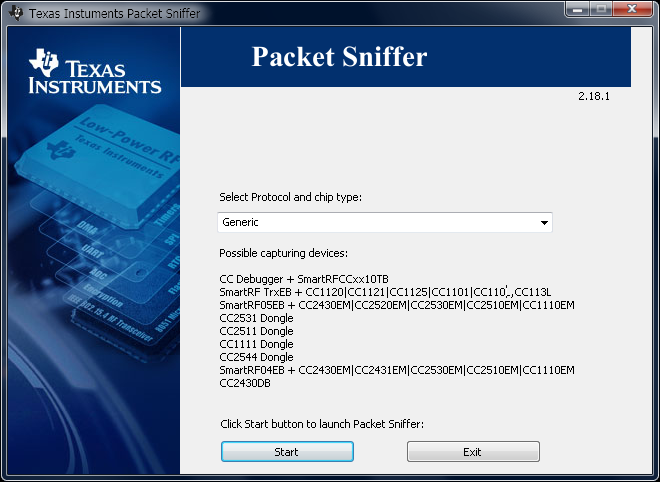Click the version number 2.18.1
This screenshot has height=482, width=660.
click(593, 97)
